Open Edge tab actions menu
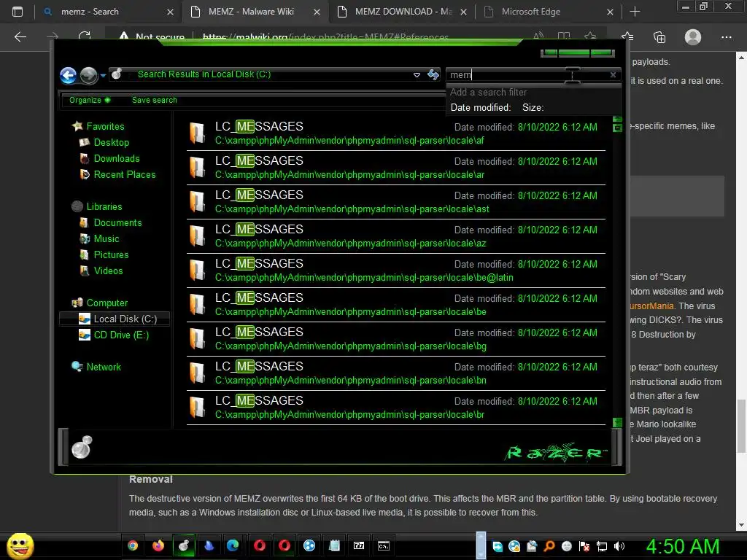Screen dimensions: 747x560 coord(18,12)
